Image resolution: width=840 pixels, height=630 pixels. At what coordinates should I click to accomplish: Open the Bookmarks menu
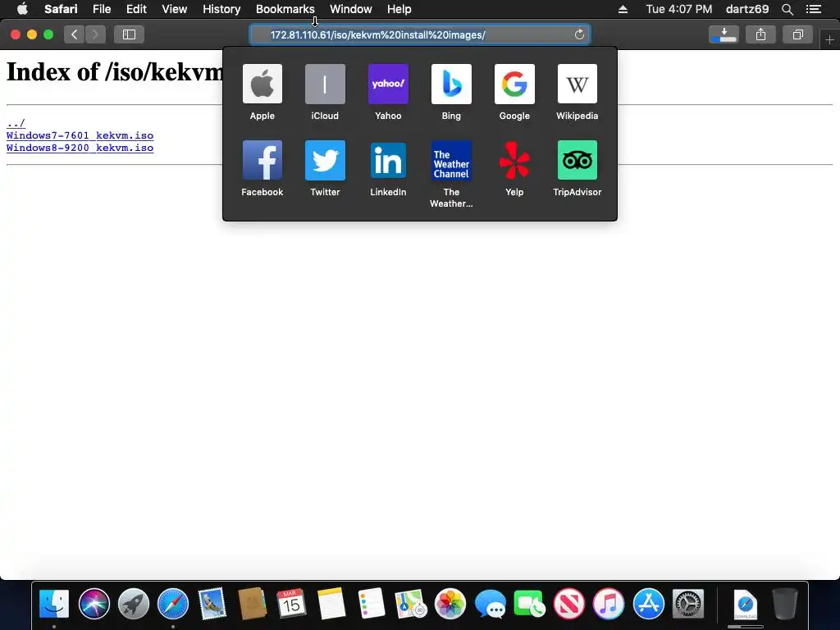[285, 9]
